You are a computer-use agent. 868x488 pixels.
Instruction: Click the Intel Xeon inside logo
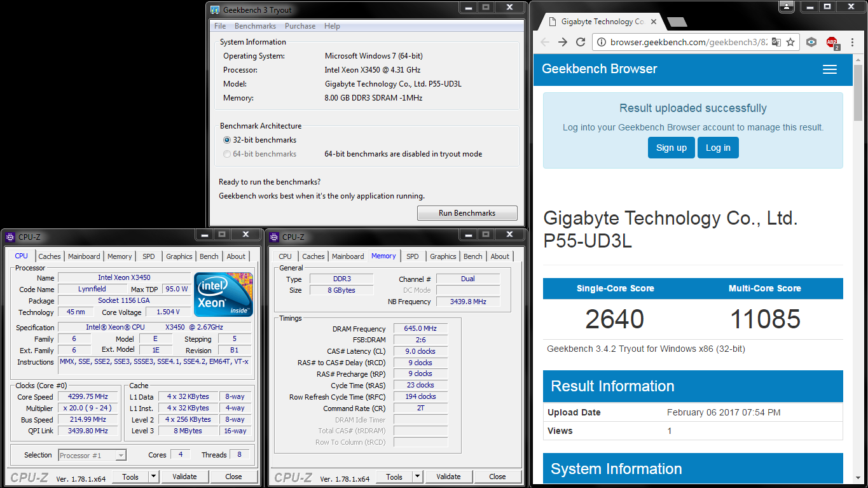(x=223, y=295)
